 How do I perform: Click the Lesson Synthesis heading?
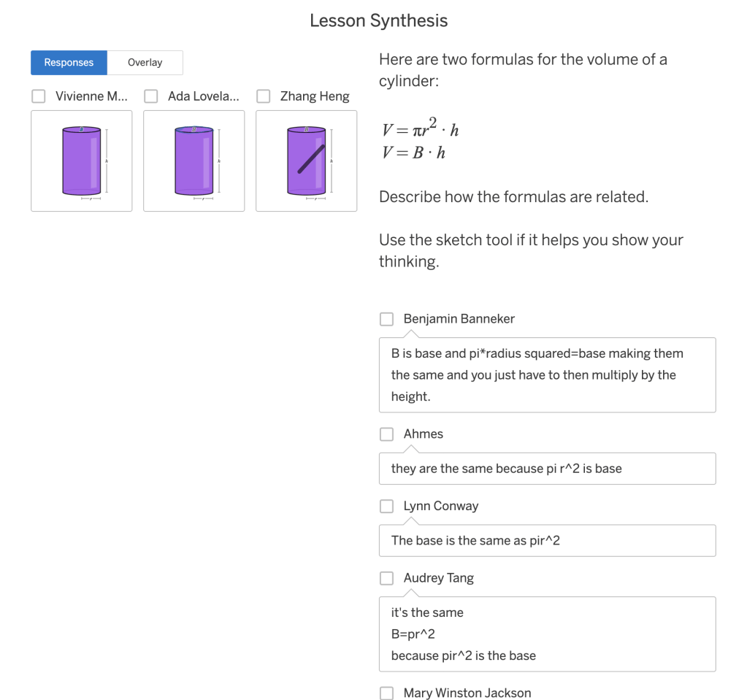(x=378, y=20)
